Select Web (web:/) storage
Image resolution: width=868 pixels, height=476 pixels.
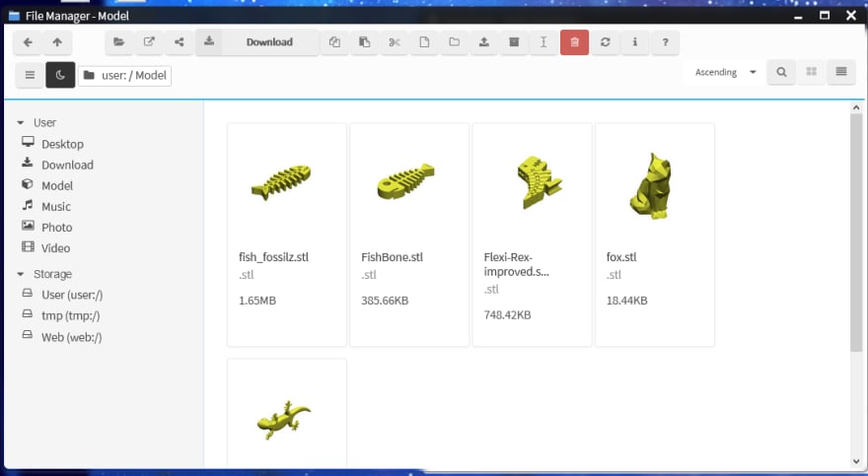pos(62,337)
